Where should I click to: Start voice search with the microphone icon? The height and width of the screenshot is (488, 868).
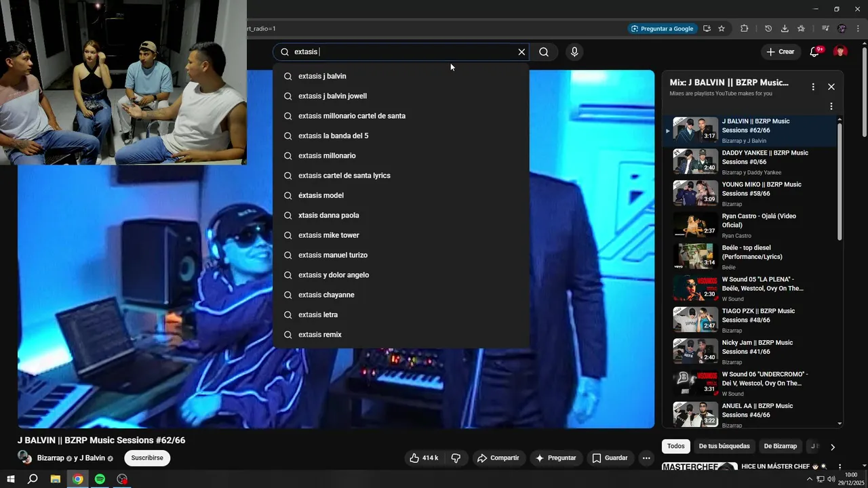[574, 52]
